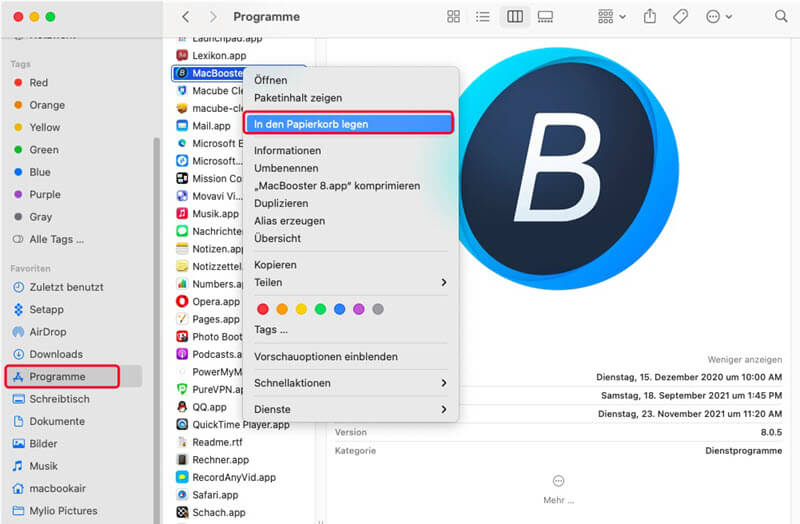
Task: Choose In den Papierkorb legen
Action: 348,124
